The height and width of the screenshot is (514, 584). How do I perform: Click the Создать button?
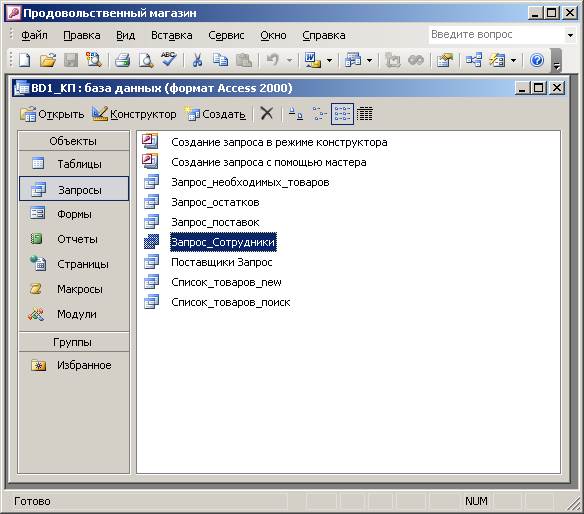[215, 114]
